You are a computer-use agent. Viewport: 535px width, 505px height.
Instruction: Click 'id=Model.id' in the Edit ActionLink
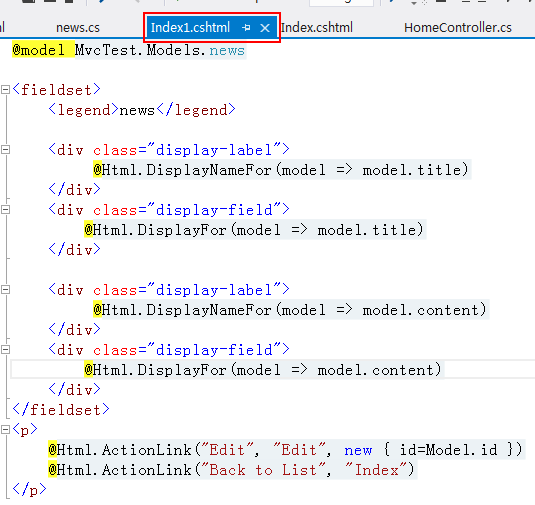tap(448, 450)
